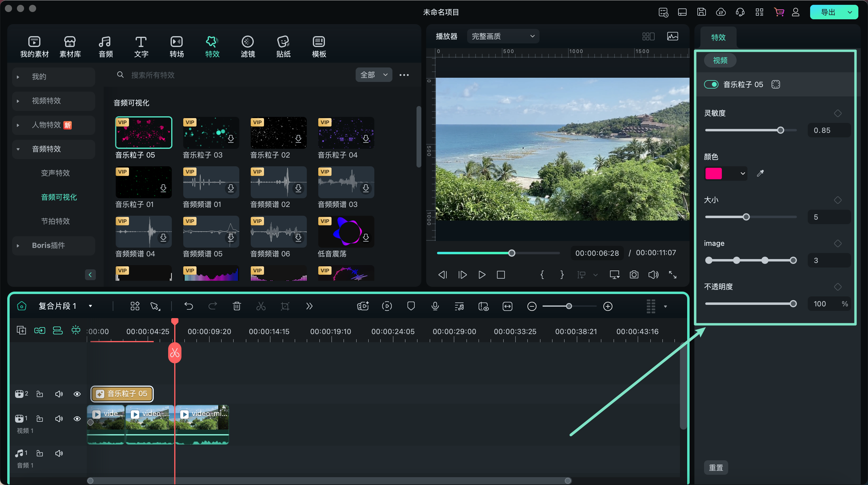The image size is (868, 485).
Task: Open the 全部 effects filter dropdown
Action: [x=373, y=74]
